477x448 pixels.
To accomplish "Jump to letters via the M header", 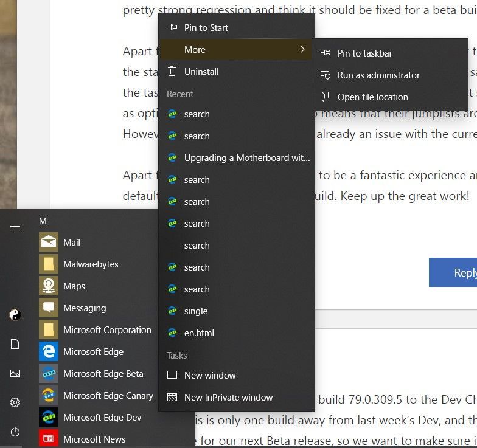I will click(x=43, y=221).
